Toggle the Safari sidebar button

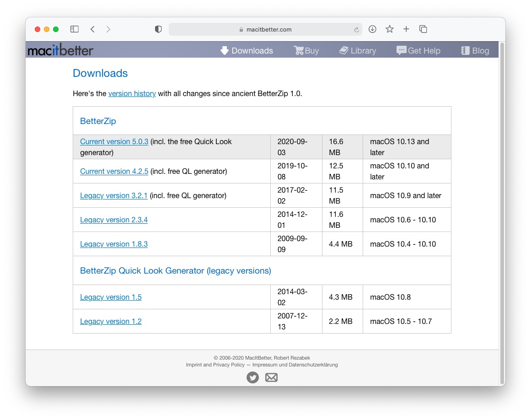tap(75, 29)
